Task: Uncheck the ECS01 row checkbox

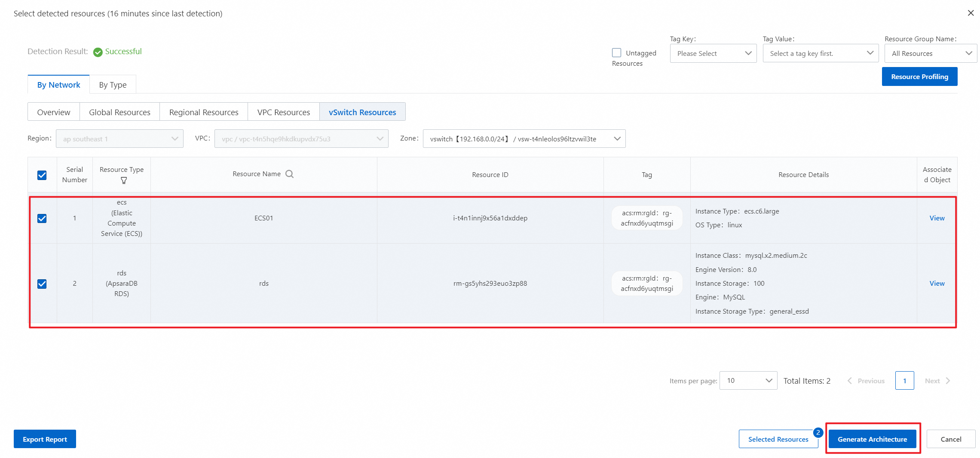Action: tap(42, 218)
